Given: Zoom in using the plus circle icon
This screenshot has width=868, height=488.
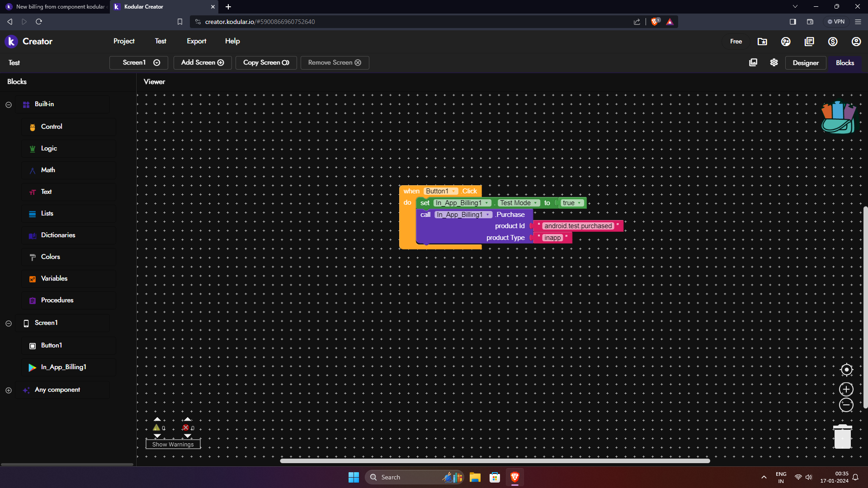Looking at the screenshot, I should coord(846,389).
